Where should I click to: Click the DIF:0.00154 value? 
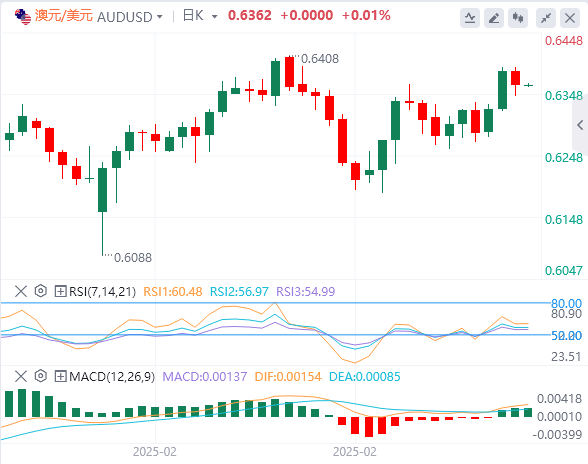[288, 376]
